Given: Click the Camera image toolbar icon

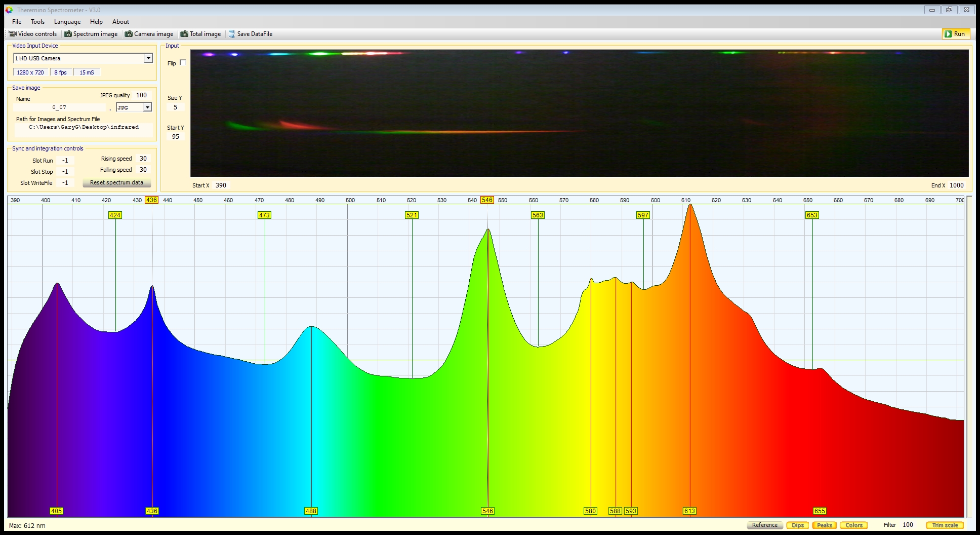Looking at the screenshot, I should pos(129,34).
